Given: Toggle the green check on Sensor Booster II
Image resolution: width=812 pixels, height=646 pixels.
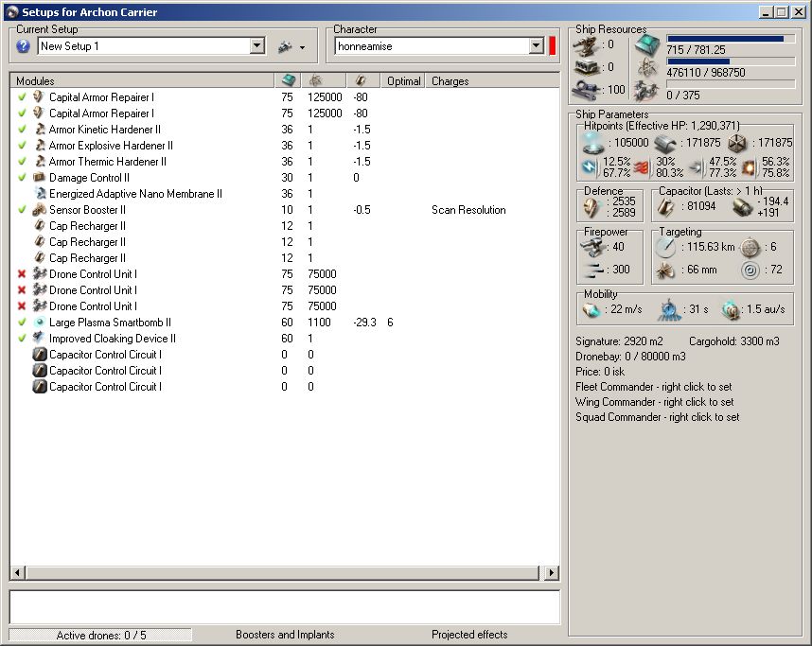Looking at the screenshot, I should click(x=22, y=210).
